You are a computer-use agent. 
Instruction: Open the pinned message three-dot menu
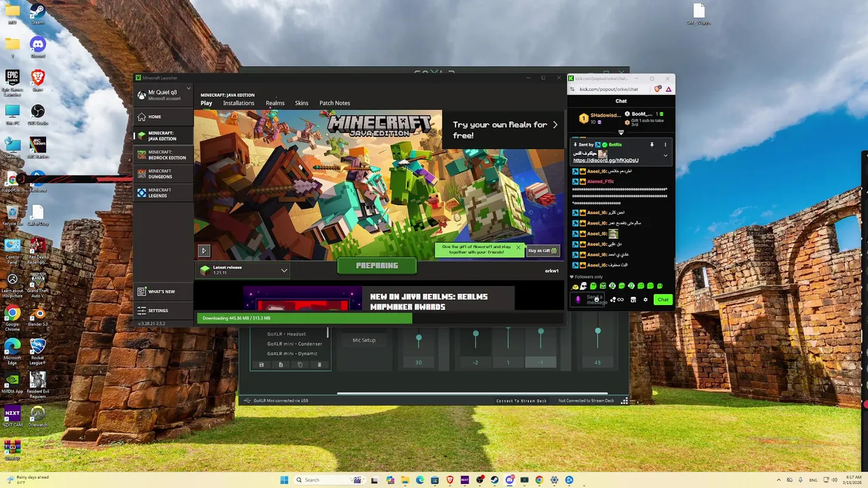(x=665, y=144)
